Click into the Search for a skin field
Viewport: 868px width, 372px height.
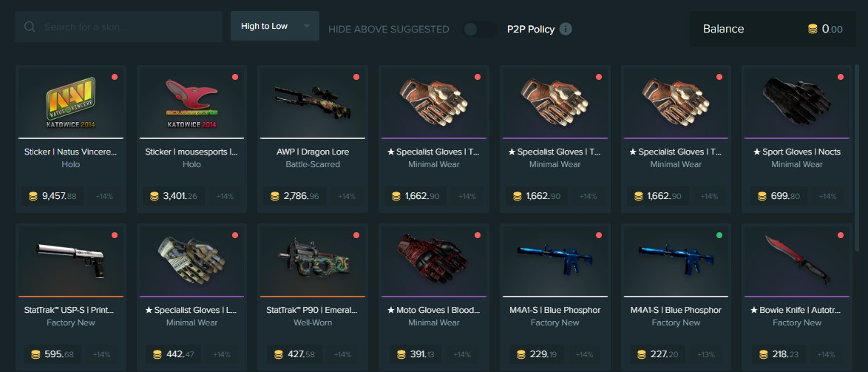(x=118, y=27)
